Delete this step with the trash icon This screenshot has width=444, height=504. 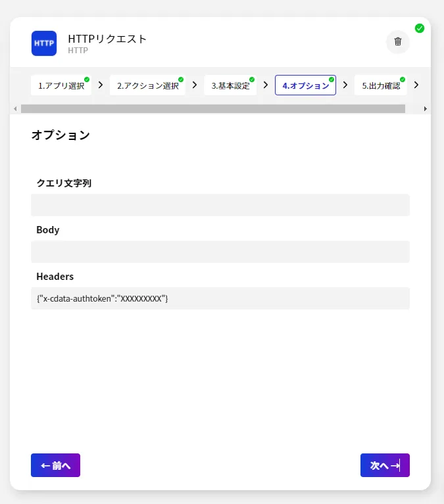coord(397,41)
